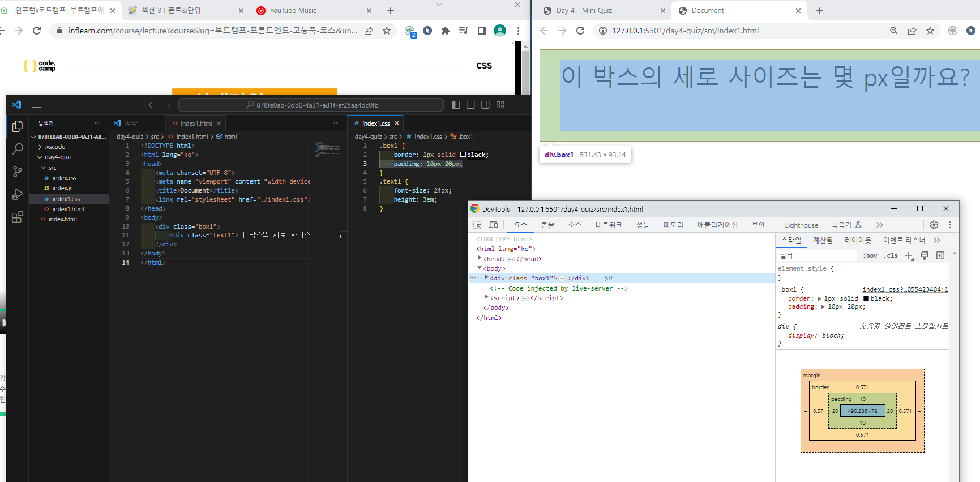
Task: Open index.css in explorer
Action: [x=64, y=178]
